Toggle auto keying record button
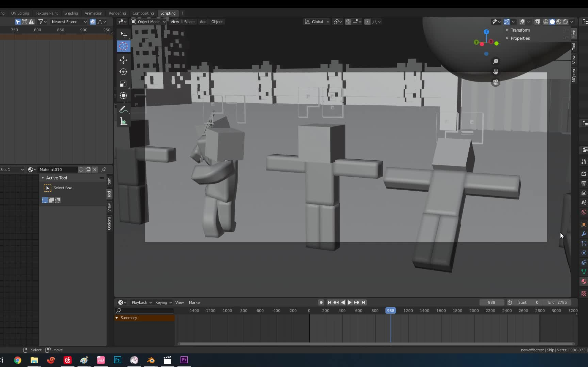 321,302
